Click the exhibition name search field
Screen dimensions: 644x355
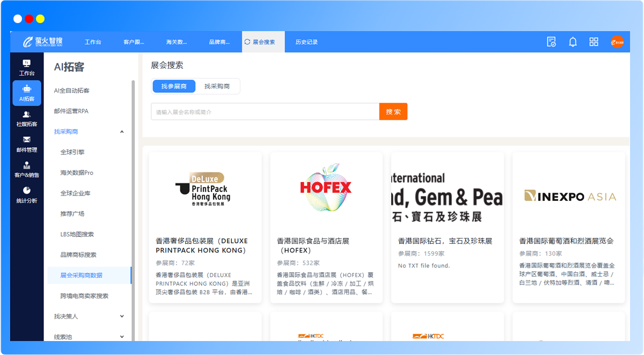point(265,112)
